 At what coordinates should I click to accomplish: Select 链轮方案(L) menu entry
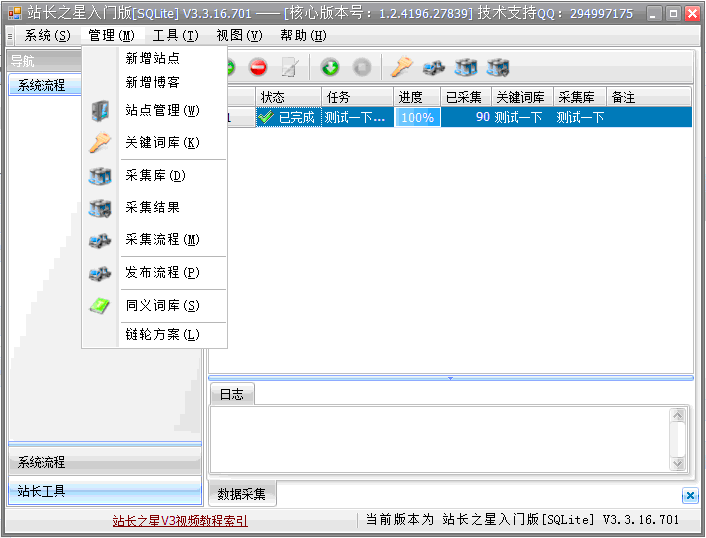(x=154, y=335)
